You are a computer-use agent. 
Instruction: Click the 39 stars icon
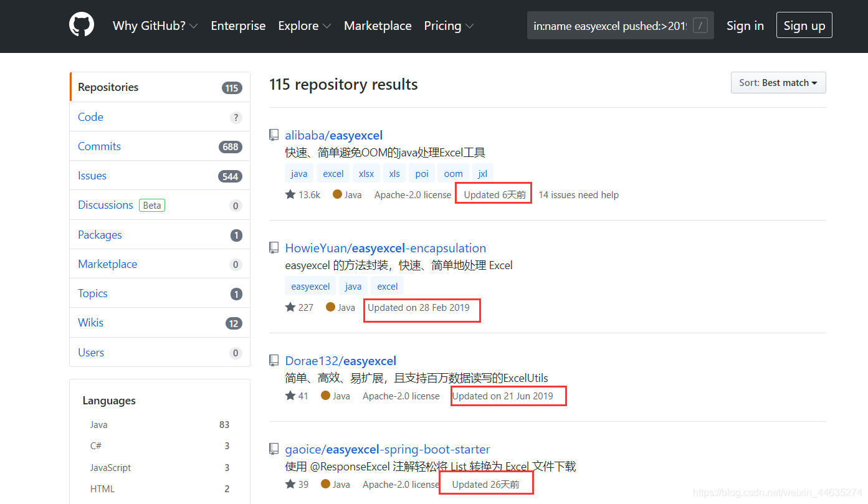click(290, 484)
